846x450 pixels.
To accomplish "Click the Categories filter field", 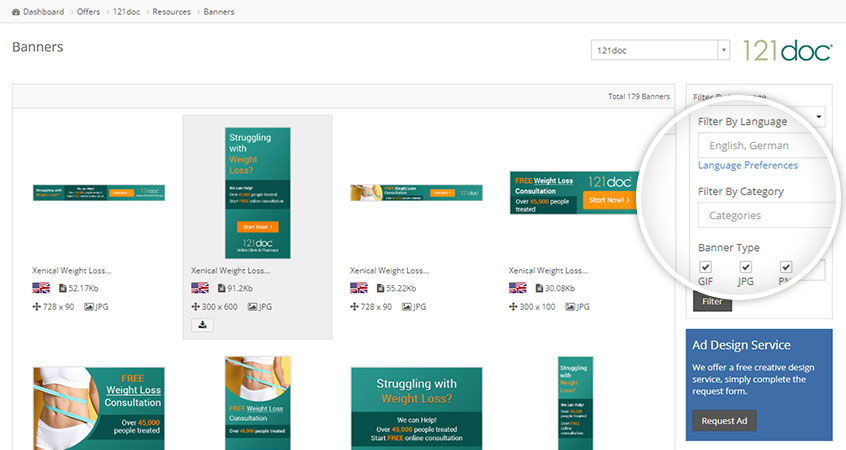I will [766, 215].
